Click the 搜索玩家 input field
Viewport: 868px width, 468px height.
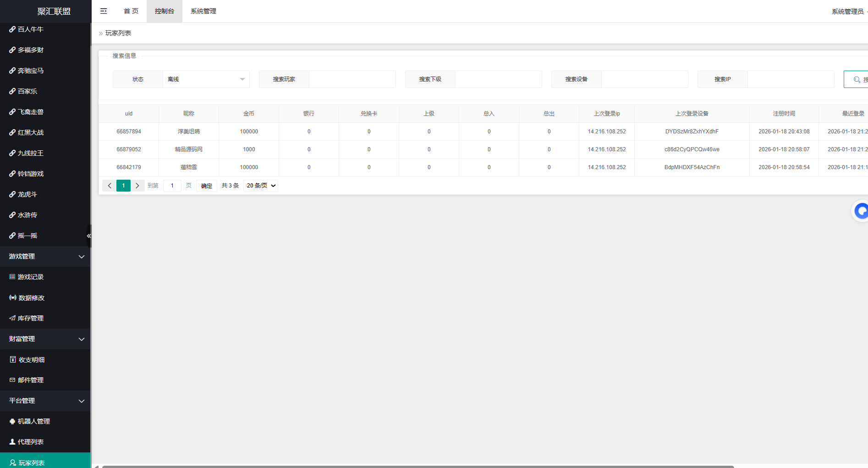(352, 79)
